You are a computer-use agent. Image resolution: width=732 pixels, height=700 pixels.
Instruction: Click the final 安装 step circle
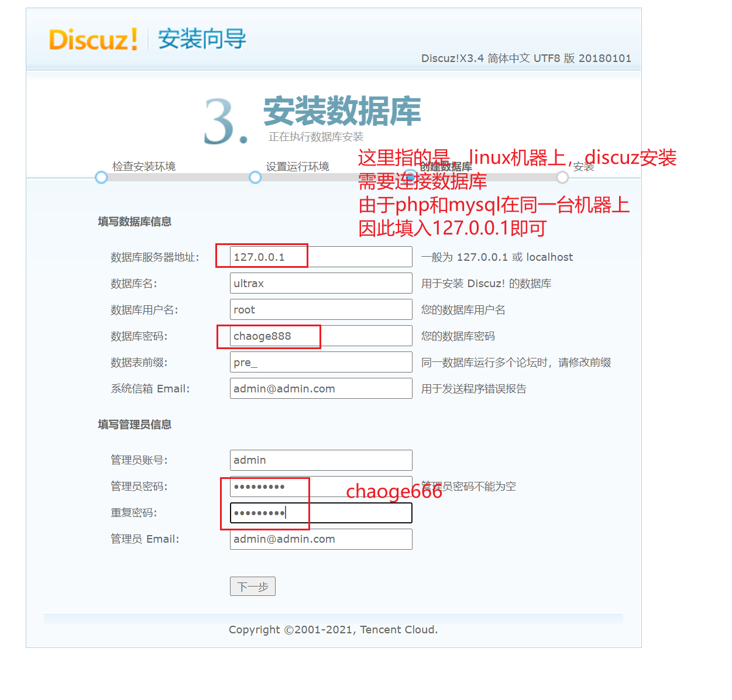pyautogui.click(x=562, y=177)
